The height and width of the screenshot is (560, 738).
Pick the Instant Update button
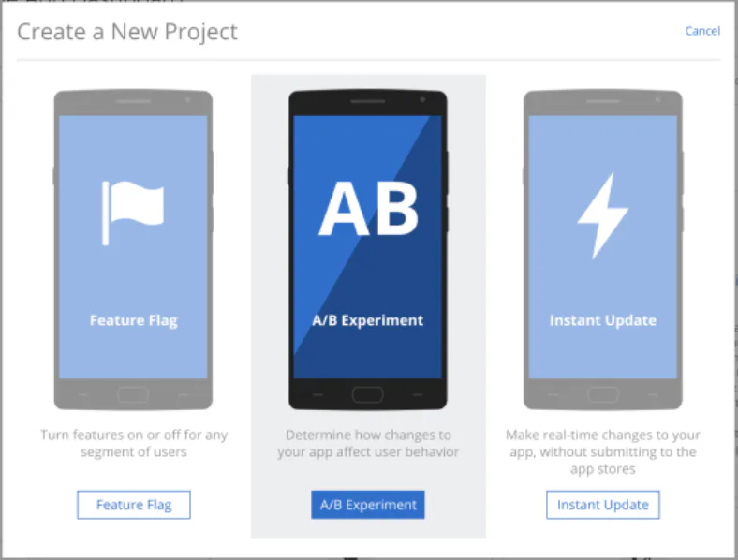[602, 505]
